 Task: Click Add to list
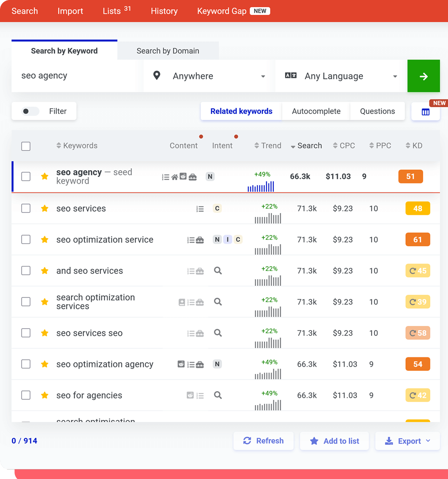334,441
